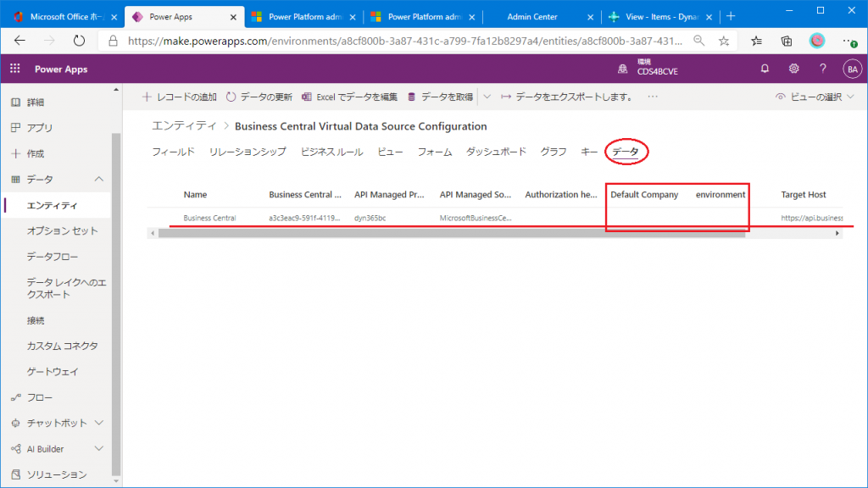Open browser favorites list icon
Viewport: 868px width, 488px height.
tap(756, 41)
